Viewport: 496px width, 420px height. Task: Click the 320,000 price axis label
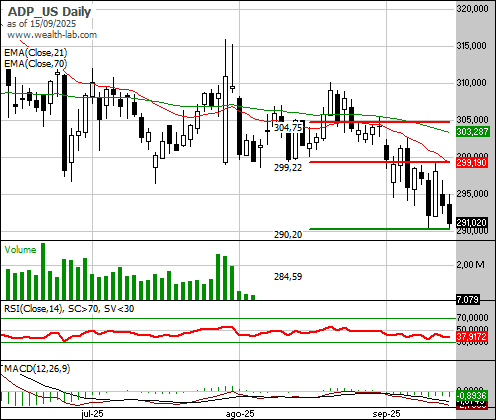[x=472, y=8]
